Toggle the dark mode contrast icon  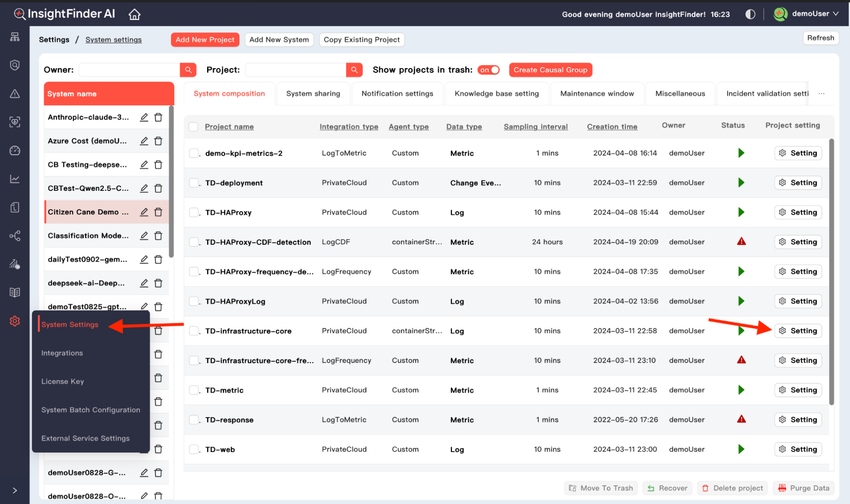pyautogui.click(x=750, y=14)
